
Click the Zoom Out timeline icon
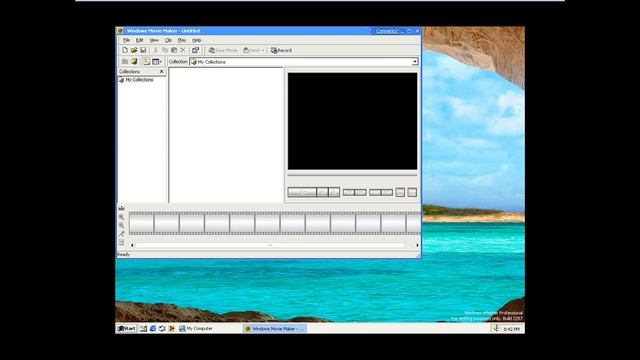pos(122,225)
